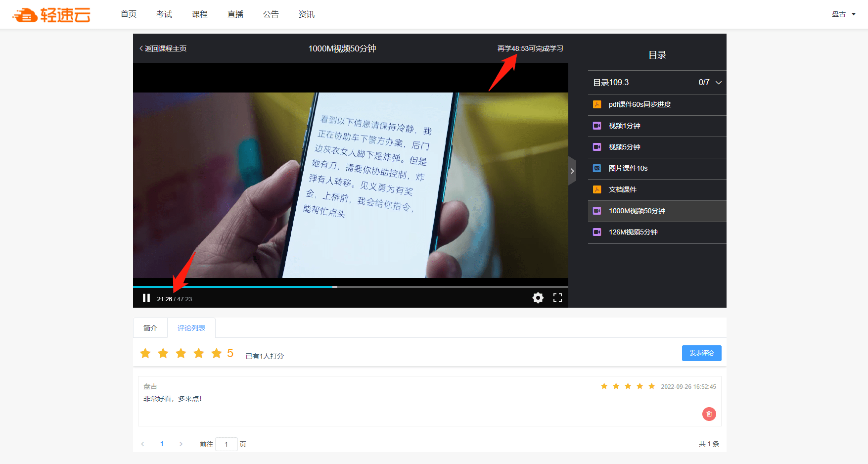This screenshot has width=868, height=464.
Task: Click the third overall rating star
Action: 181,353
